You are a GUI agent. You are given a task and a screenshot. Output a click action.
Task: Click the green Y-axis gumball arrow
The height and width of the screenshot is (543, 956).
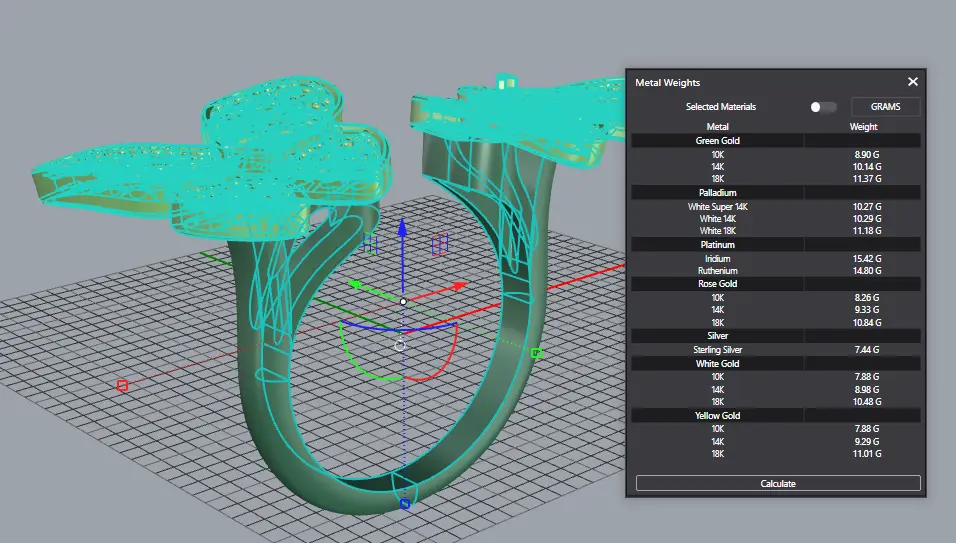[x=357, y=285]
